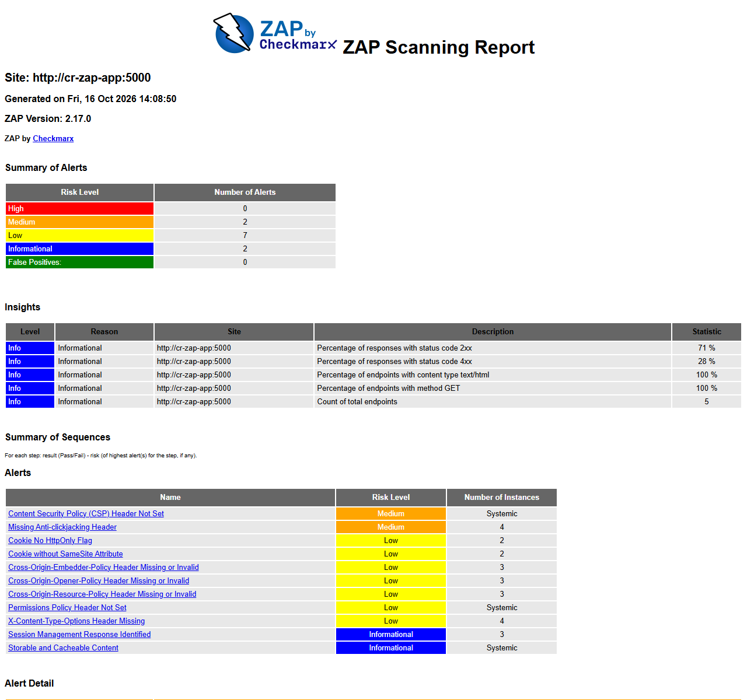Click the Generated on Fri, 16 Oct 2026 text
Viewport: 747px width, 700px height.
click(90, 99)
